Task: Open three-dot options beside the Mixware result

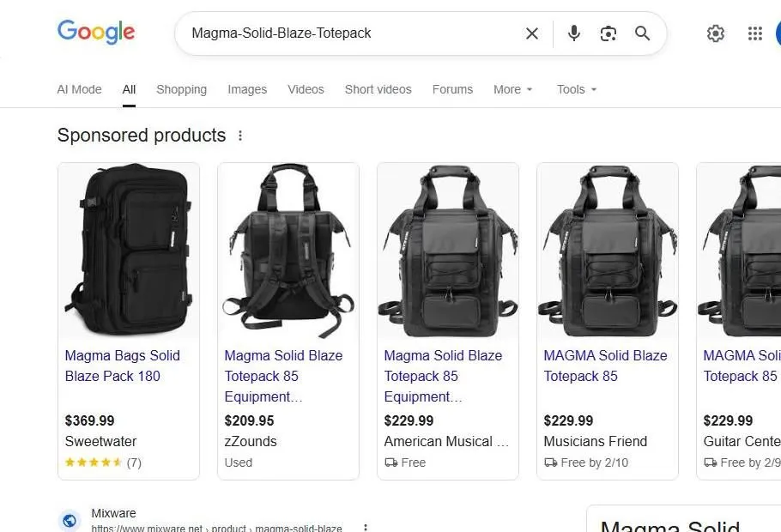Action: coord(365,526)
